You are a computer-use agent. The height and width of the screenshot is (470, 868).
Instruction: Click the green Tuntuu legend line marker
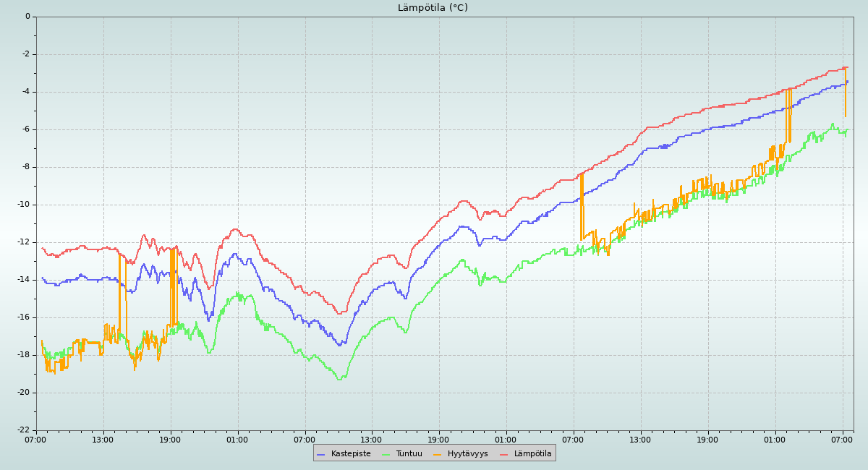click(x=386, y=454)
